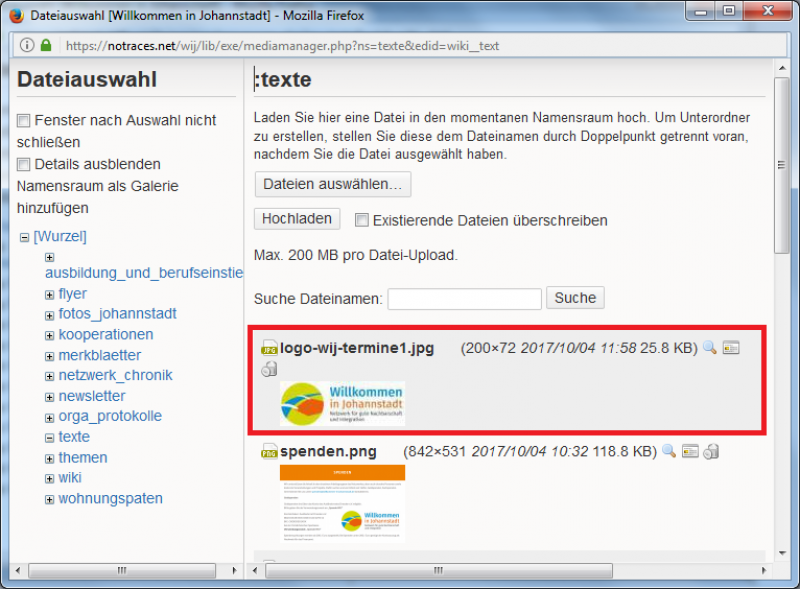Open the wohnungspaten namespace link
800x589 pixels.
110,498
